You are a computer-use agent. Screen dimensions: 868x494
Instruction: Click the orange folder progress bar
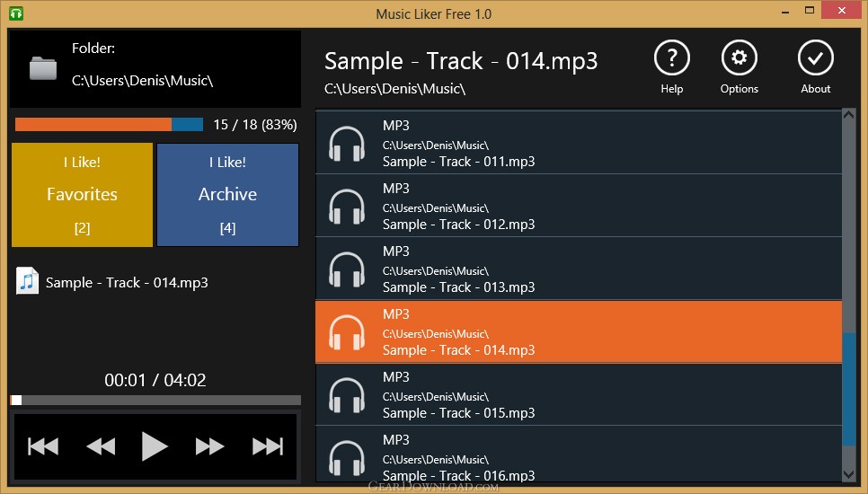point(93,125)
